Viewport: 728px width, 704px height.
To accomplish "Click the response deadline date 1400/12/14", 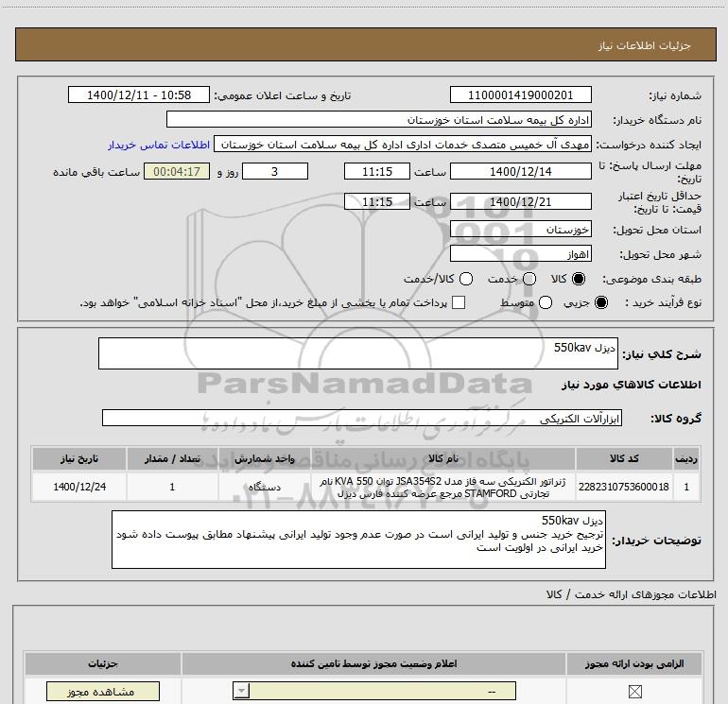I will click(520, 171).
